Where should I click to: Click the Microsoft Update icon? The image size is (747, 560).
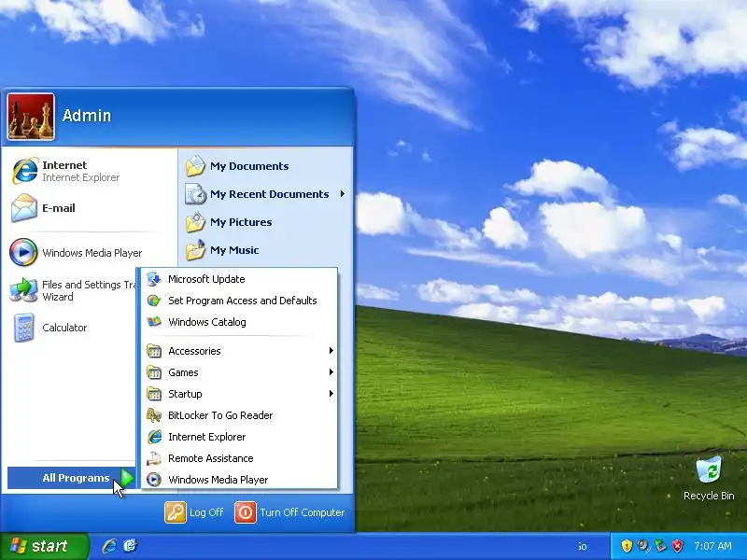[x=154, y=279]
